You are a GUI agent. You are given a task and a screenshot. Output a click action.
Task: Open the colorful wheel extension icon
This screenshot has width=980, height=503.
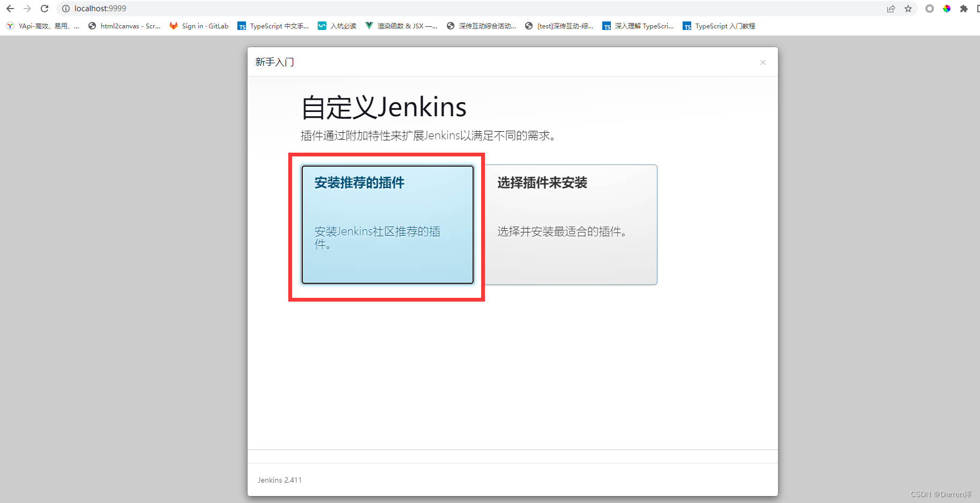947,9
